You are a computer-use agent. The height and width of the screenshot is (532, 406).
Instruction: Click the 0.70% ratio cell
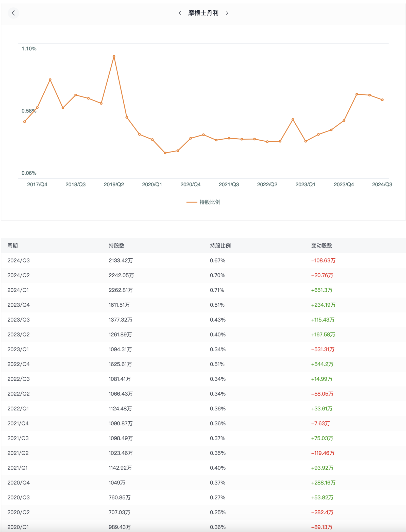click(218, 275)
